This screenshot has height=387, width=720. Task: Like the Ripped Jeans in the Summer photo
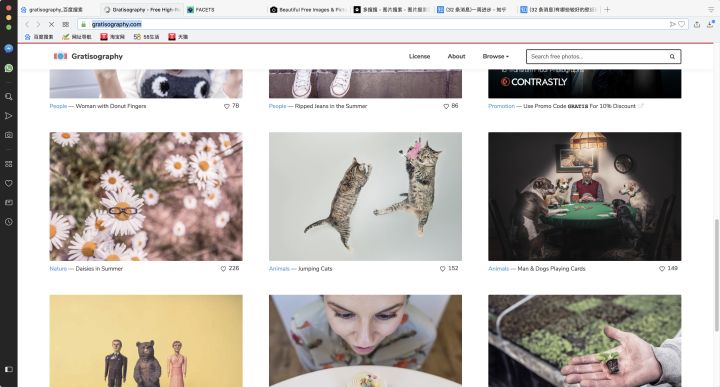[446, 106]
